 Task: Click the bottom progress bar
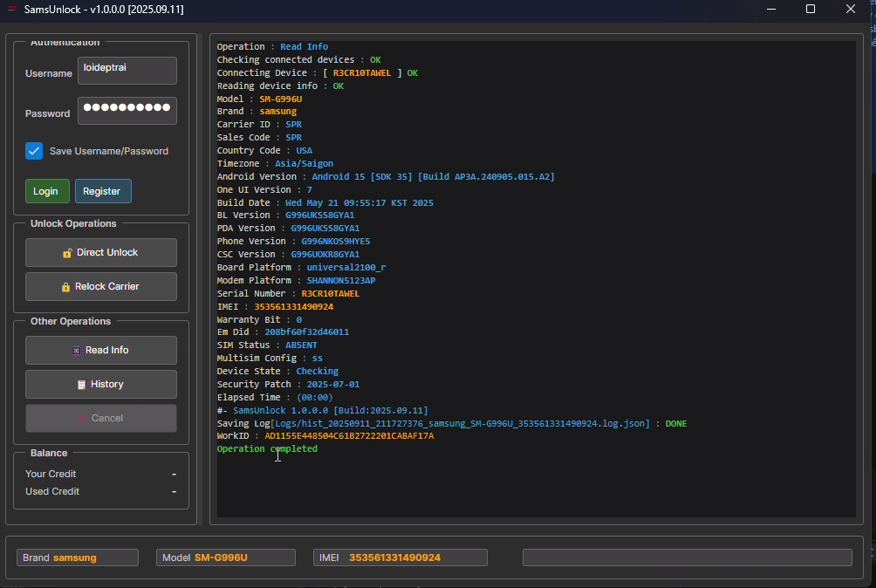[688, 557]
